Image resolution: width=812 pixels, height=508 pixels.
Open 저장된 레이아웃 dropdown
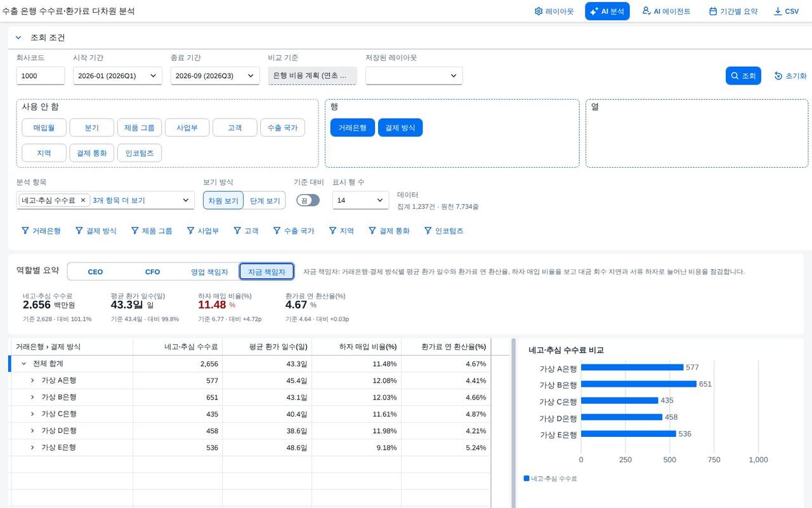coord(414,76)
